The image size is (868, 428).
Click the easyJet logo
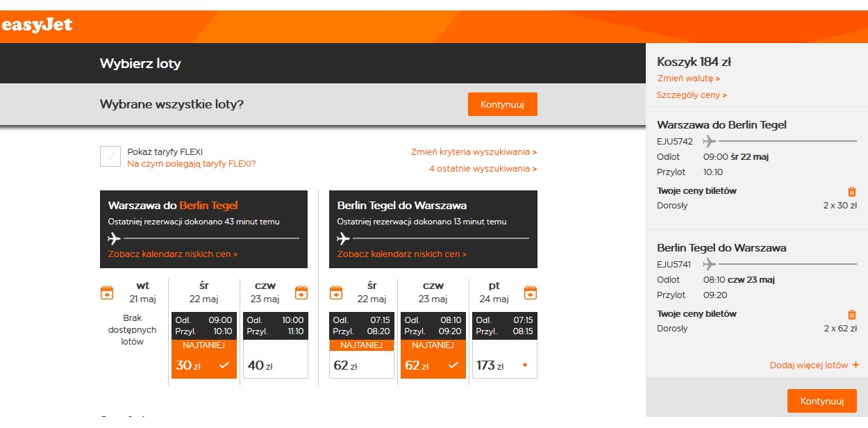point(36,26)
